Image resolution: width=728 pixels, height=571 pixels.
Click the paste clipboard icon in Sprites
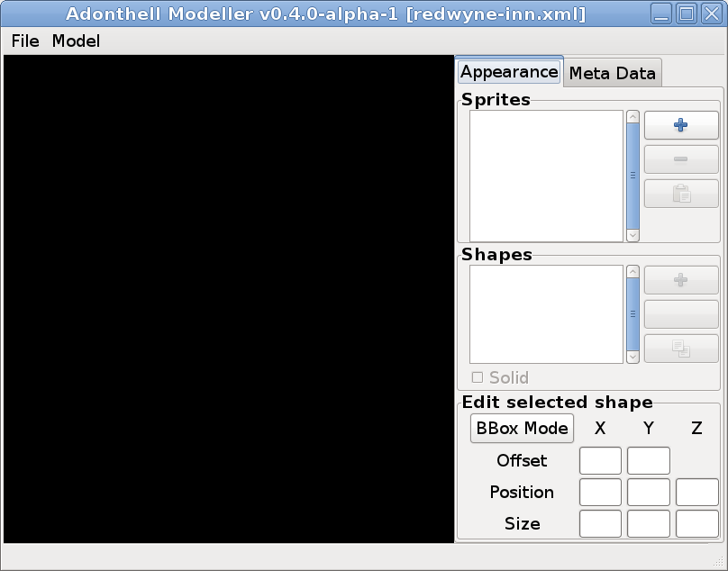click(x=681, y=194)
